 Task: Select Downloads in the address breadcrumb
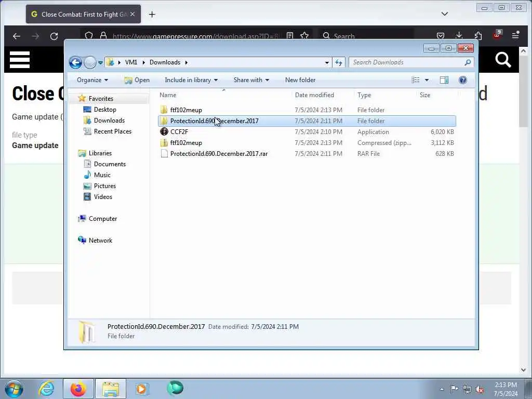click(165, 62)
